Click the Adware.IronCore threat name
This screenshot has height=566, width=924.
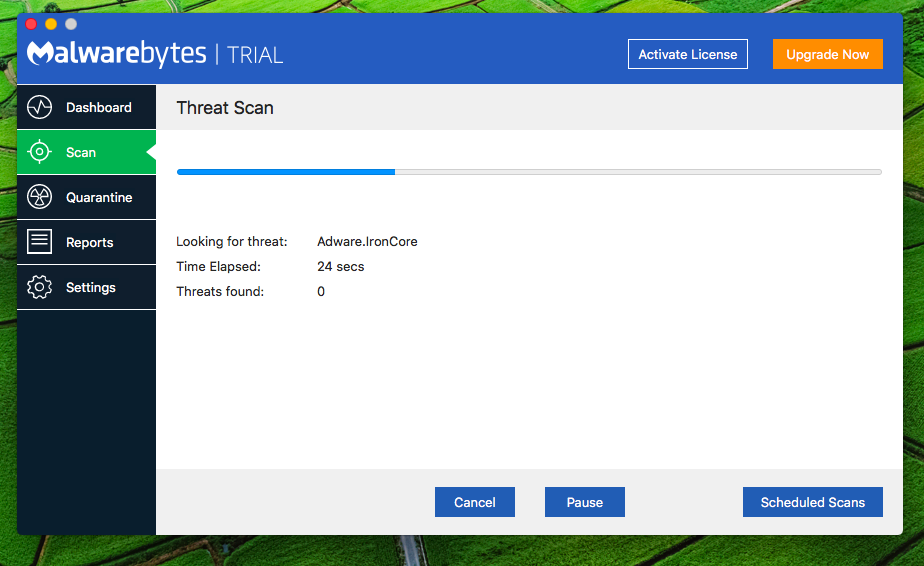(x=367, y=242)
